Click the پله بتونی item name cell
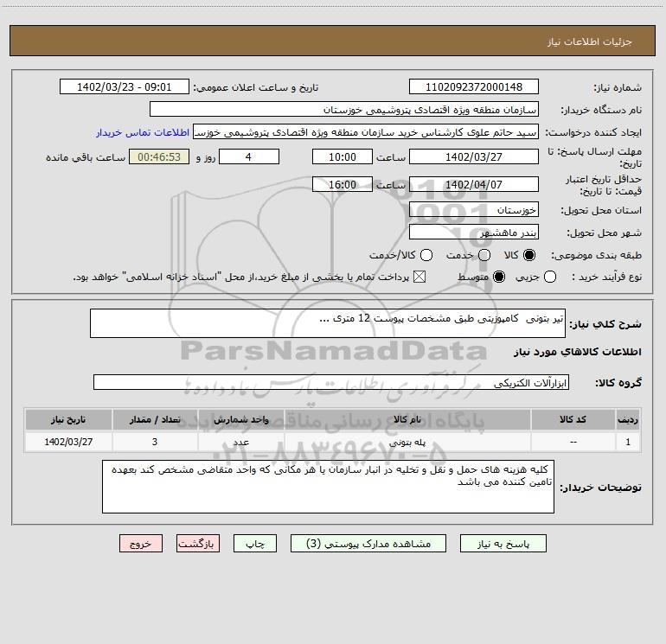 pos(407,442)
